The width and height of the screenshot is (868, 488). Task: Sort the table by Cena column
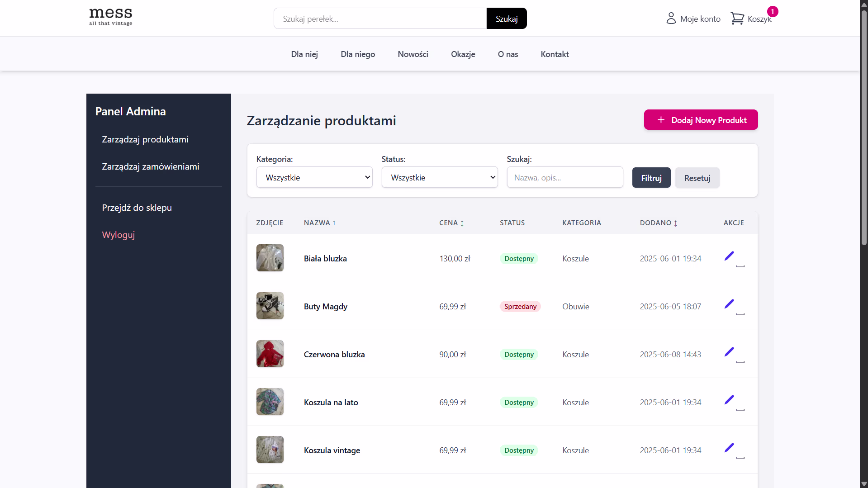(451, 223)
